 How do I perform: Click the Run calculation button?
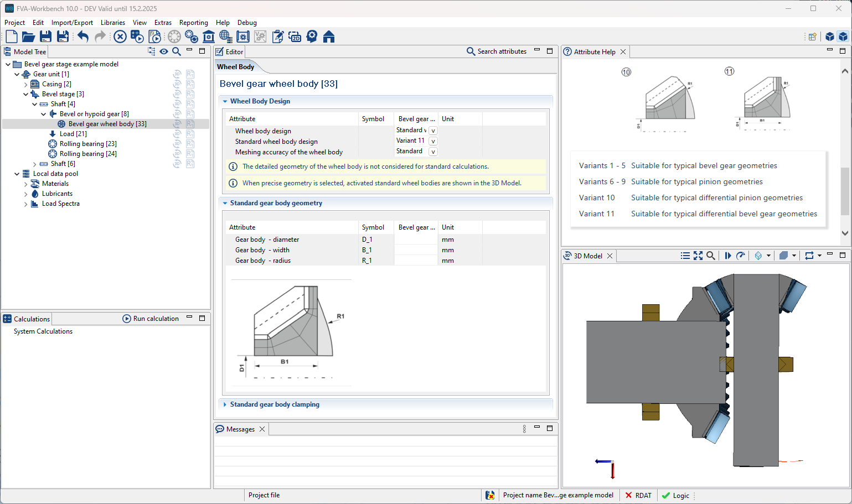151,319
